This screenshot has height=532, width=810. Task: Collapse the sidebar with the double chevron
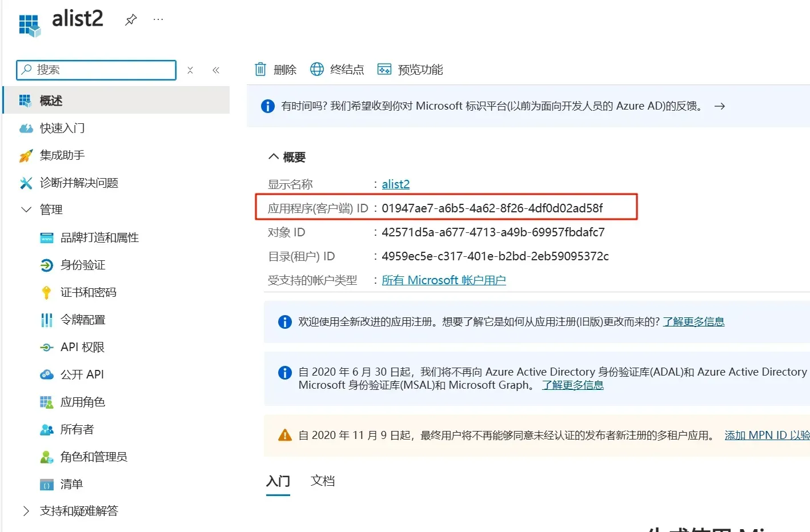click(216, 70)
